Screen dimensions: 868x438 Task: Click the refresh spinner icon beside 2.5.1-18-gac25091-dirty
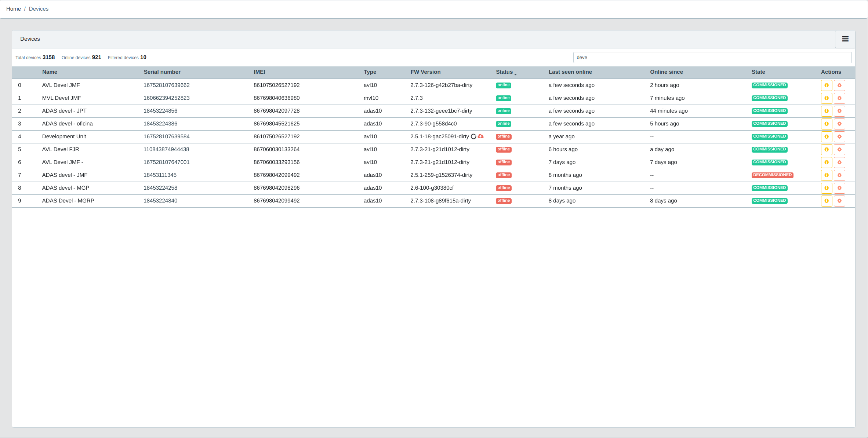[x=473, y=136]
